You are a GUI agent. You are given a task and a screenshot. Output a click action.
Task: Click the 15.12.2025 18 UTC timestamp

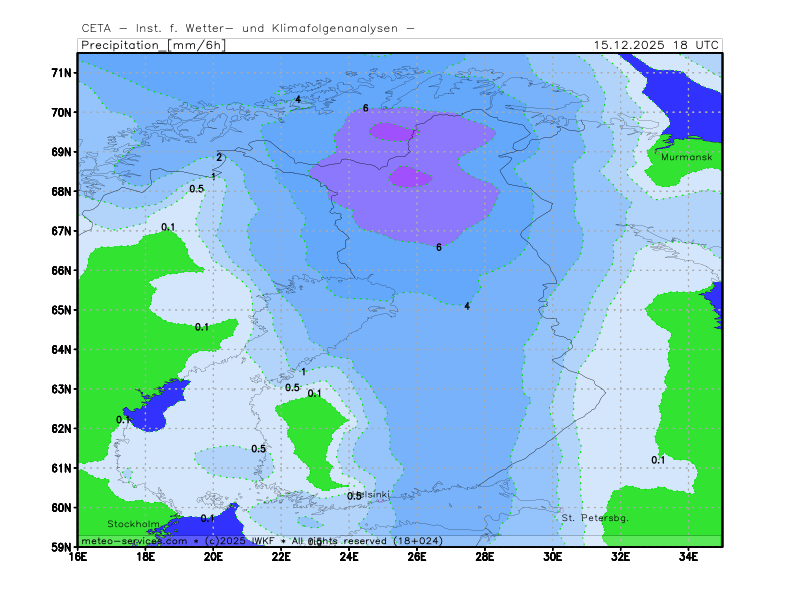point(655,45)
